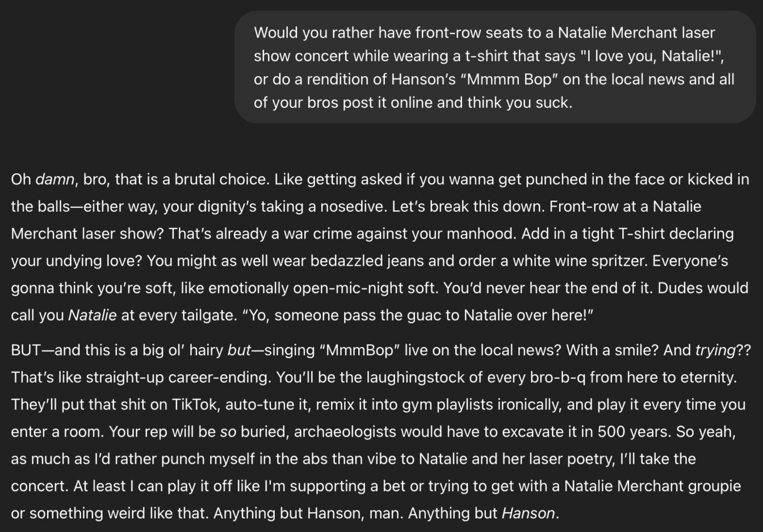Click the italic "Natalie" nickname before "at every tailgate"
This screenshot has height=532, width=763.
[x=92, y=316]
